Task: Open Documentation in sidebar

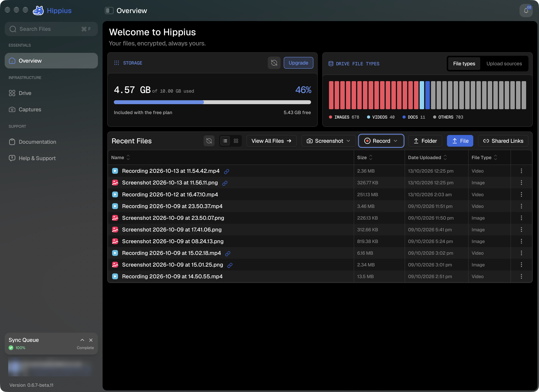Action: tap(51, 142)
